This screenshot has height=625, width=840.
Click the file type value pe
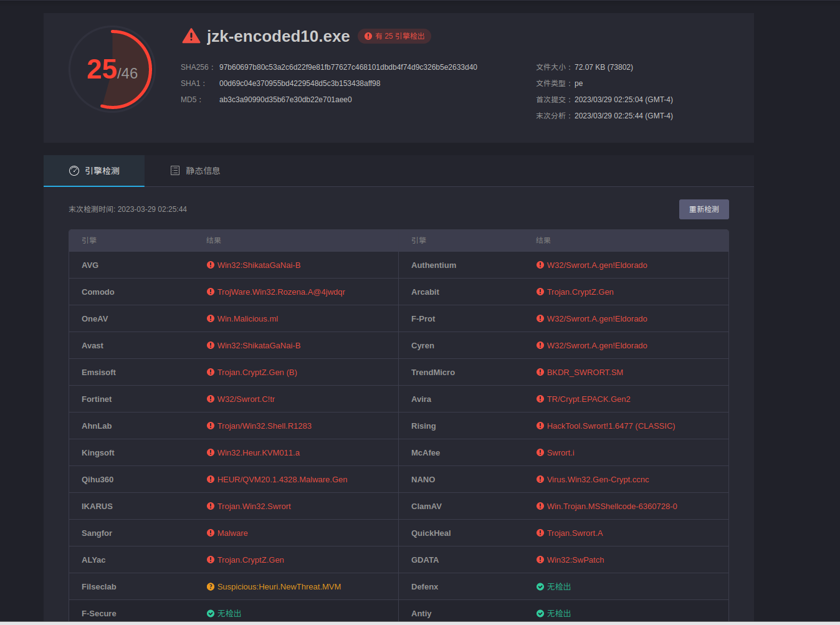579,83
